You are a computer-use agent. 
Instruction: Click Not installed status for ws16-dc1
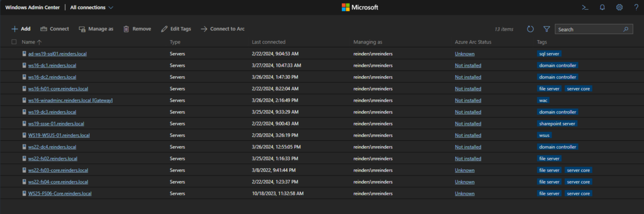[468, 65]
